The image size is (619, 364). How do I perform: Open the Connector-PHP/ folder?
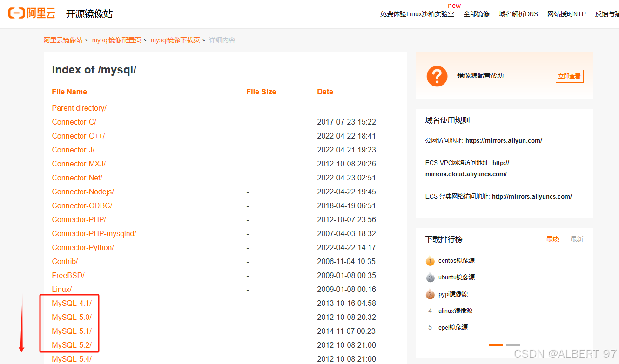[79, 219]
